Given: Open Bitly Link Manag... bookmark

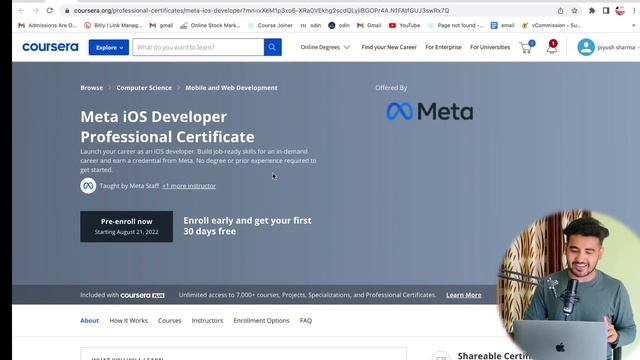Looking at the screenshot, I should [x=113, y=25].
